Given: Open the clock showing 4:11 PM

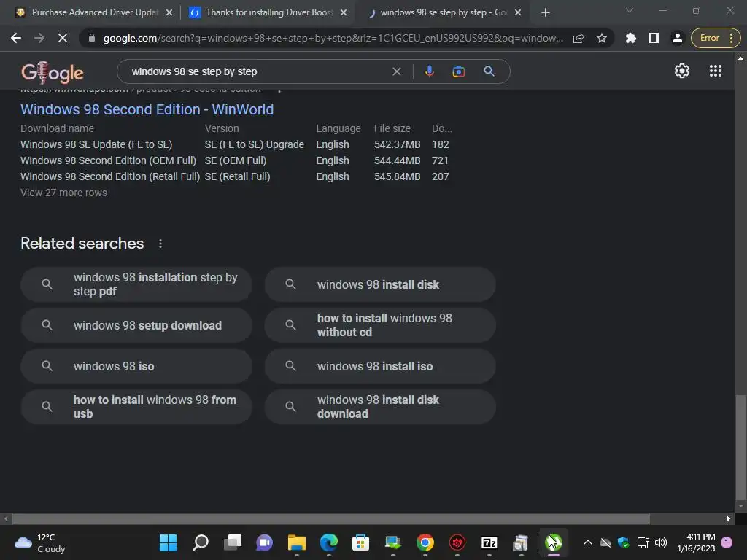Looking at the screenshot, I should pyautogui.click(x=696, y=542).
